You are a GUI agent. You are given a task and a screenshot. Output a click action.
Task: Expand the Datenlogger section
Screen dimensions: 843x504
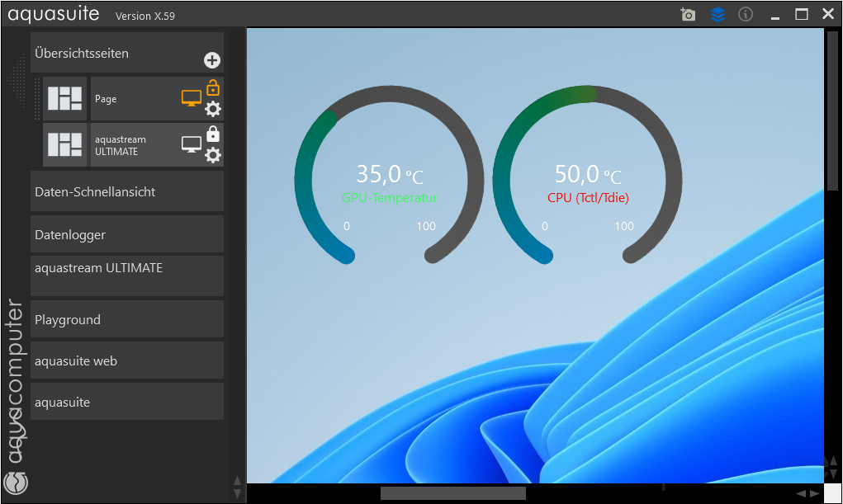pyautogui.click(x=126, y=234)
